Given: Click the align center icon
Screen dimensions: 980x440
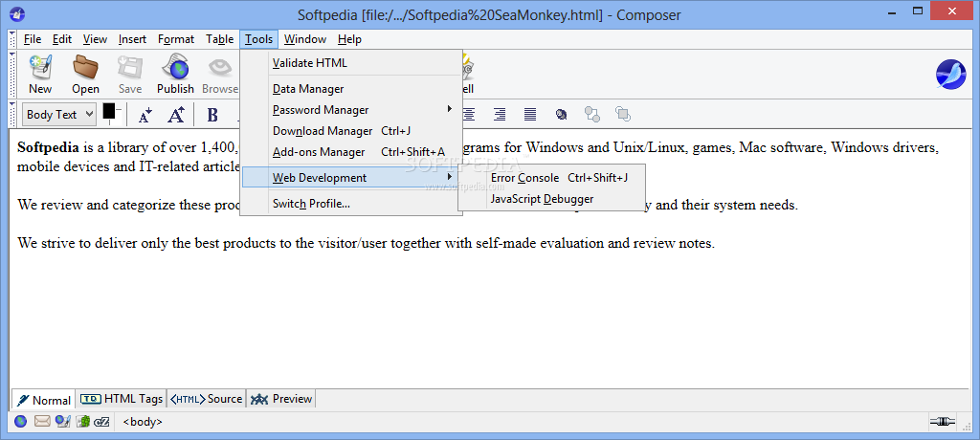Looking at the screenshot, I should (x=468, y=114).
